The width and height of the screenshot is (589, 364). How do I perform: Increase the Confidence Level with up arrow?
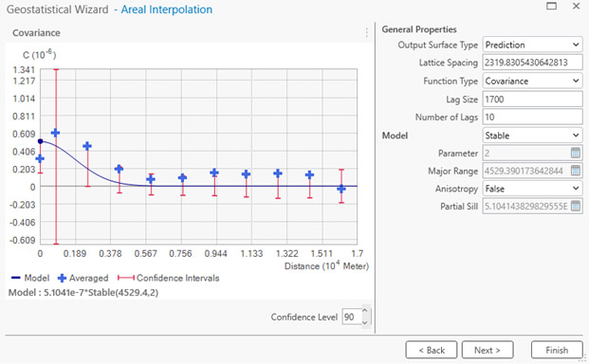point(365,311)
